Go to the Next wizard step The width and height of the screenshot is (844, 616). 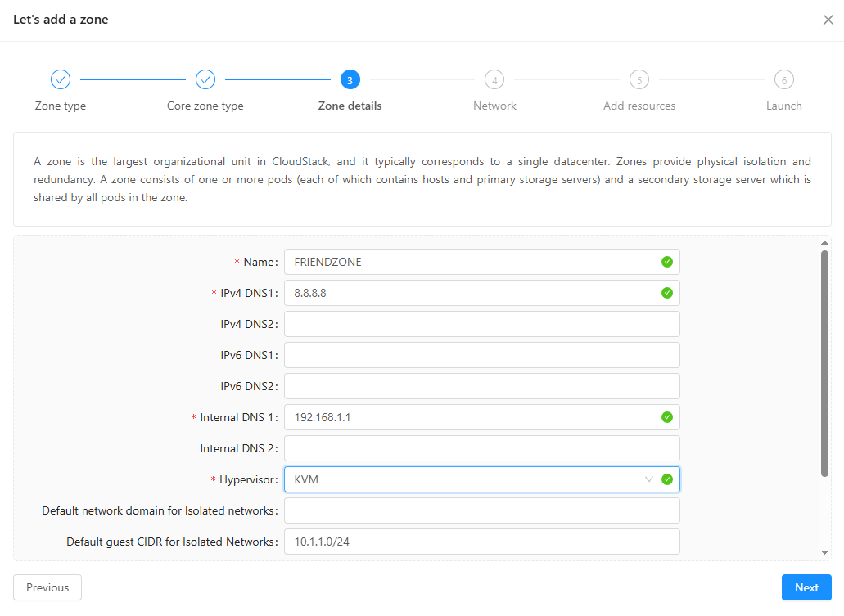(806, 587)
